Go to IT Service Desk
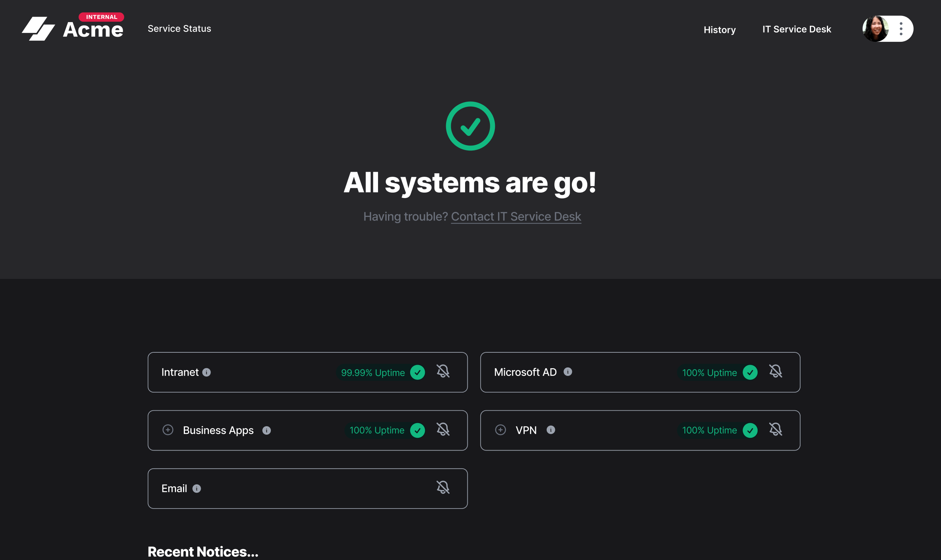941x560 pixels. tap(796, 29)
